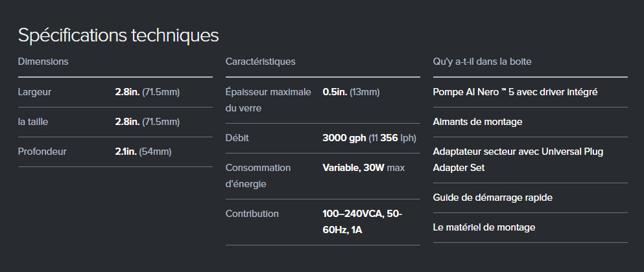The image size is (644, 272).
Task: Click Épaisseur maximale du verre label
Action: pyautogui.click(x=268, y=100)
